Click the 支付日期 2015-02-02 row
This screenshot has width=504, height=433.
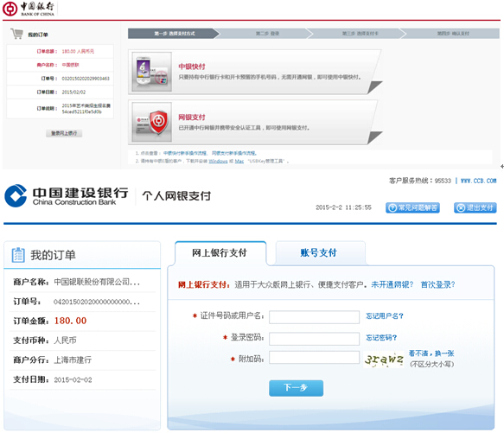pyautogui.click(x=83, y=380)
